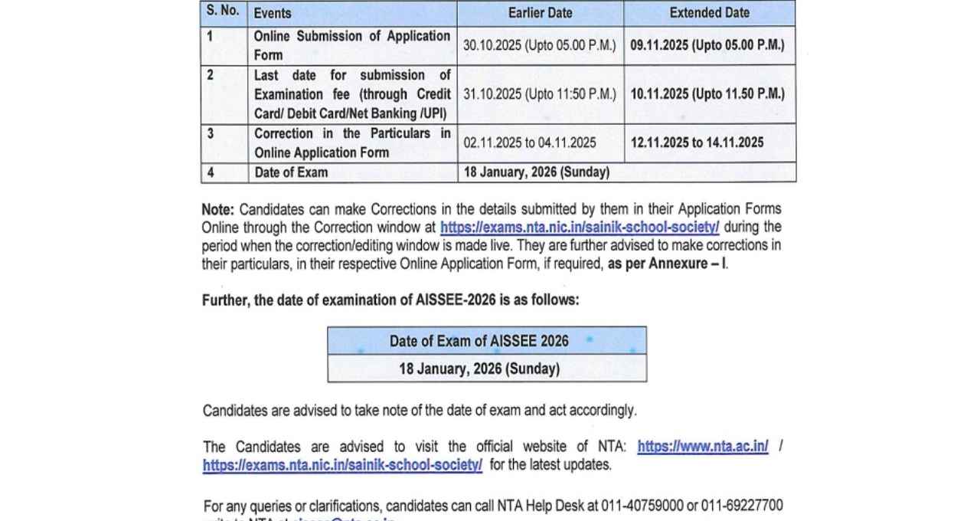Click the "Date of Exam of AISSEE 2026" box heading
This screenshot has height=521, width=980.
click(x=479, y=341)
